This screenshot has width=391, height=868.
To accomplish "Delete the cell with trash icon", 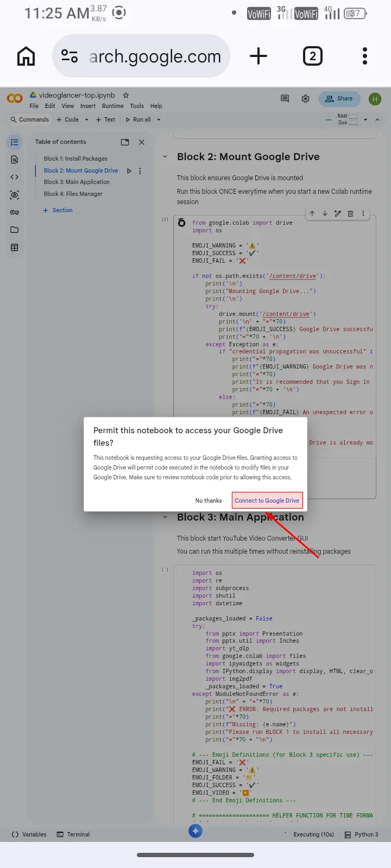I will [x=350, y=213].
